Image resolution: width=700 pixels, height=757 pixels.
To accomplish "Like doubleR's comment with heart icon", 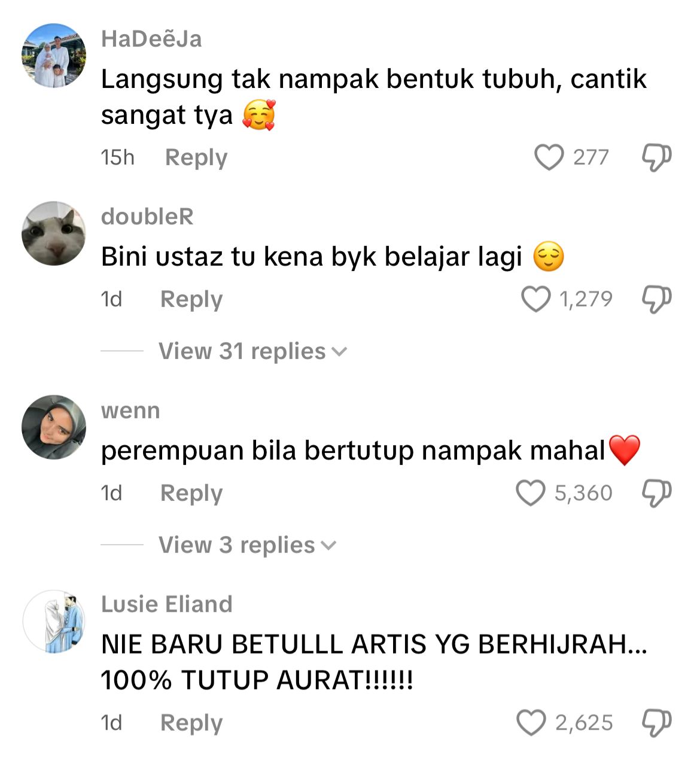I will point(535,299).
